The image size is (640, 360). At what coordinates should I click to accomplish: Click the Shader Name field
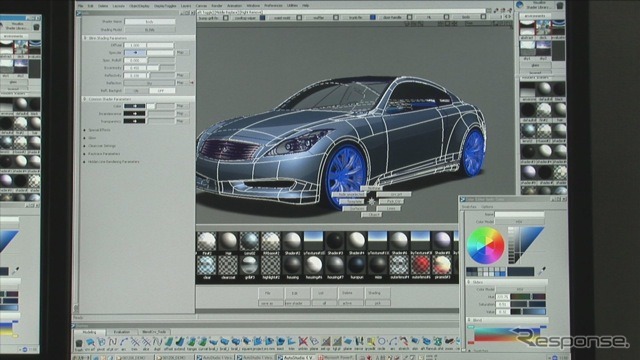(x=150, y=21)
